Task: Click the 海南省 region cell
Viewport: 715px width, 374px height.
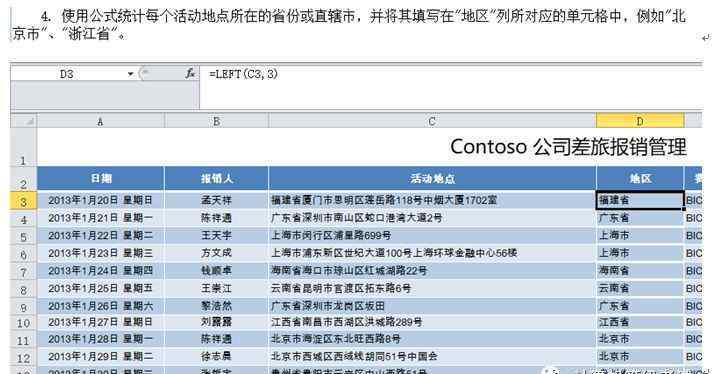Action: click(x=640, y=271)
